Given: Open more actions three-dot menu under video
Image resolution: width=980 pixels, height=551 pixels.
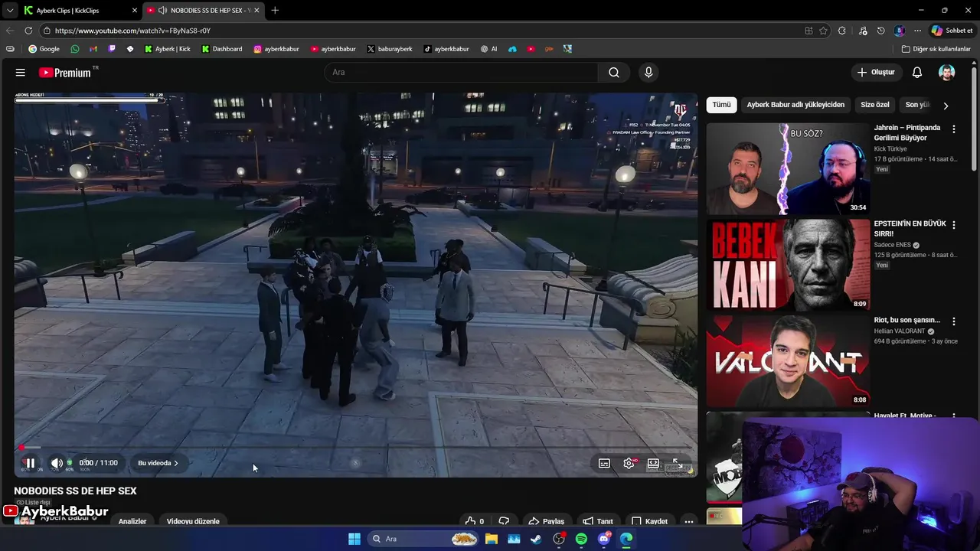Looking at the screenshot, I should point(689,521).
